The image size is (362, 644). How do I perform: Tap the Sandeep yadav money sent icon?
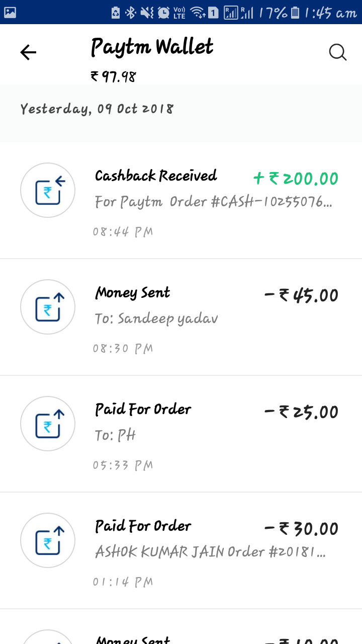[48, 307]
